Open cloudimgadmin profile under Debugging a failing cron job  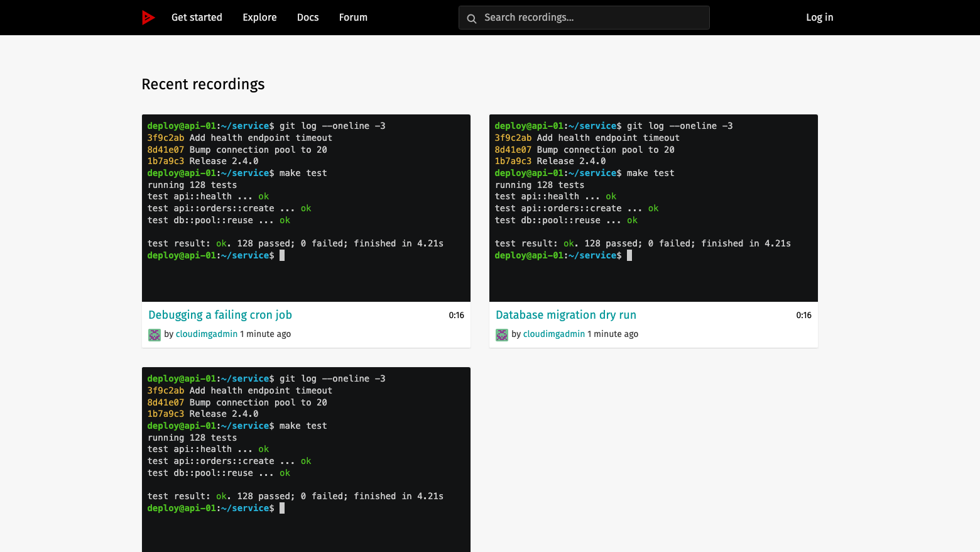tap(207, 334)
